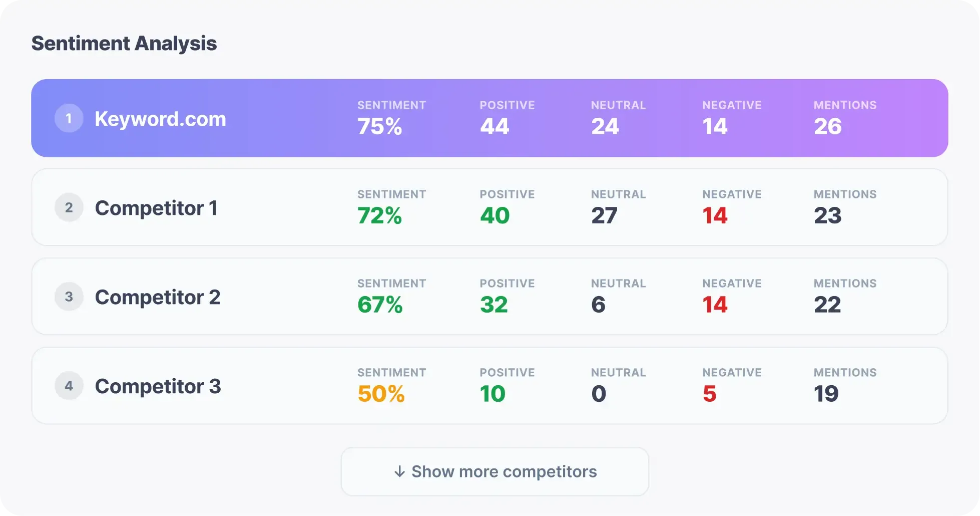Screen dimensions: 980x516
Task: Click the rank 2 badge beside Competitor 1
Action: pos(69,207)
